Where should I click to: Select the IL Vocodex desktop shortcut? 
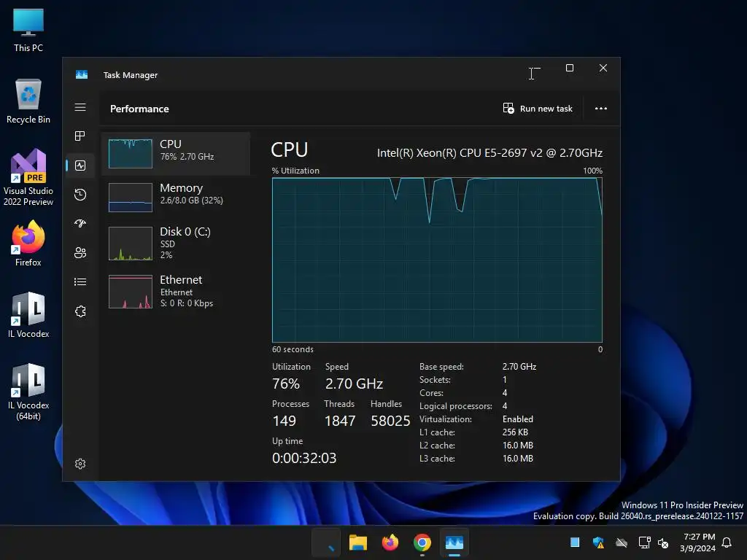pyautogui.click(x=28, y=315)
